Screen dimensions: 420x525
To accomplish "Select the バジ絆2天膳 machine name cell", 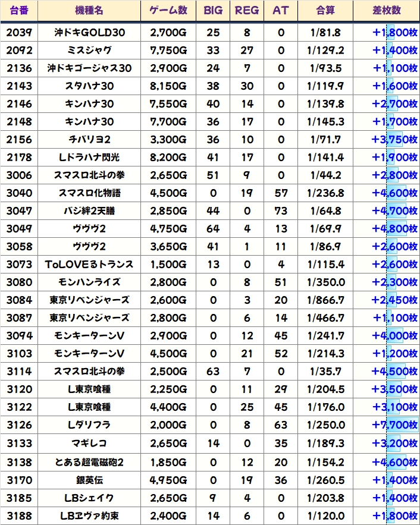I will (89, 211).
